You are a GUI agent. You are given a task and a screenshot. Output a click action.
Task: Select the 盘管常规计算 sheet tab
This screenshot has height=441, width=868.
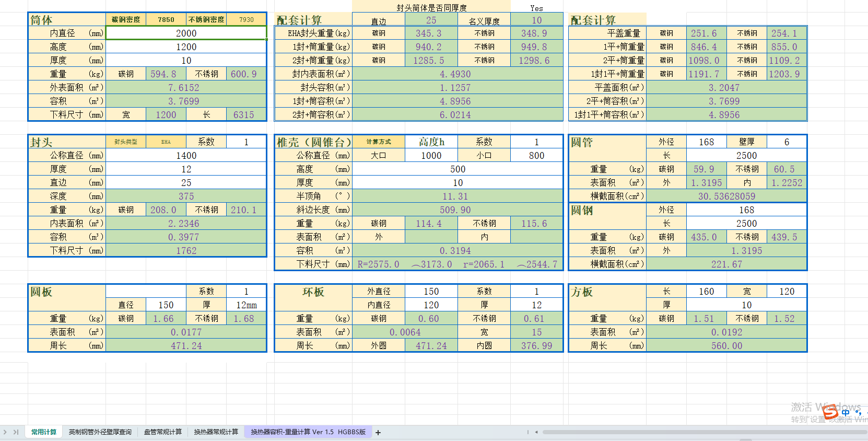click(163, 432)
